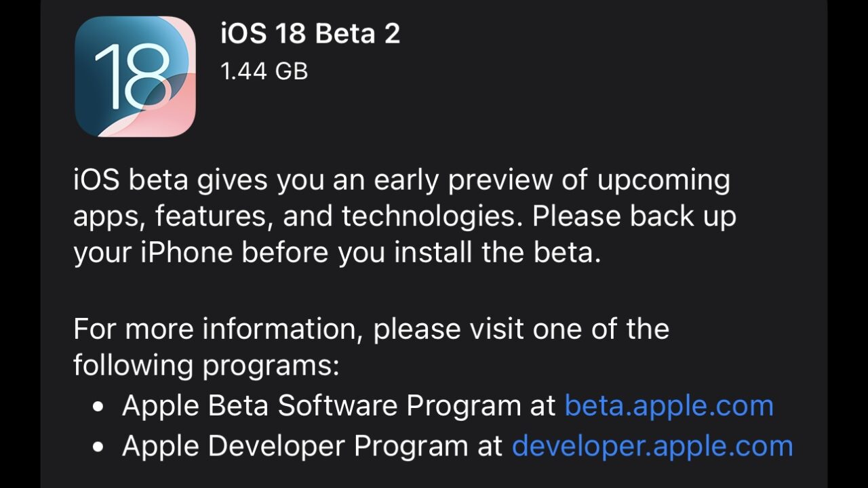This screenshot has height=488, width=868.
Task: Click the 1.44 GB size label
Action: [x=264, y=70]
